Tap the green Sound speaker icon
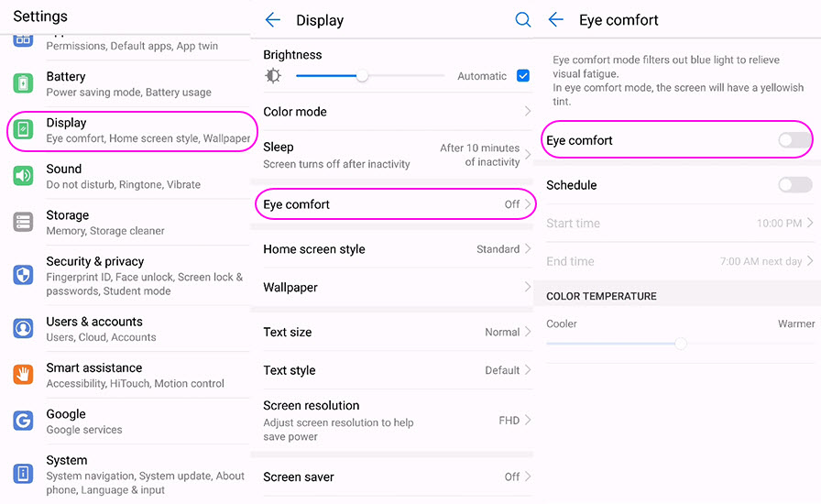The height and width of the screenshot is (504, 821). click(x=23, y=176)
